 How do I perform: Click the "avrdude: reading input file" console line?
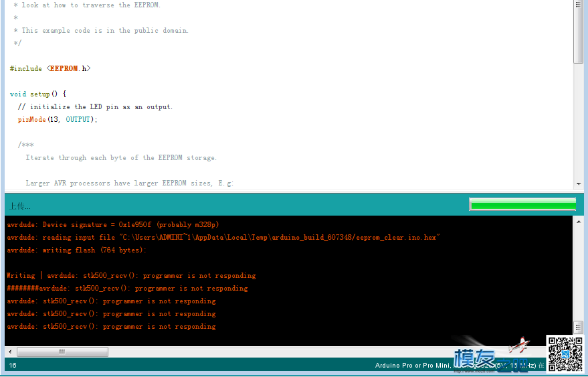pyautogui.click(x=223, y=237)
